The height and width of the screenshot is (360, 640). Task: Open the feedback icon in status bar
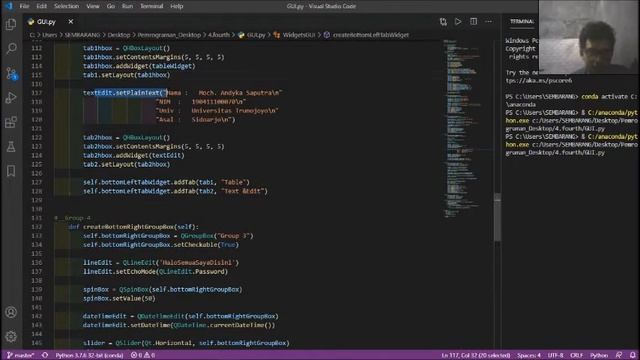point(619,355)
